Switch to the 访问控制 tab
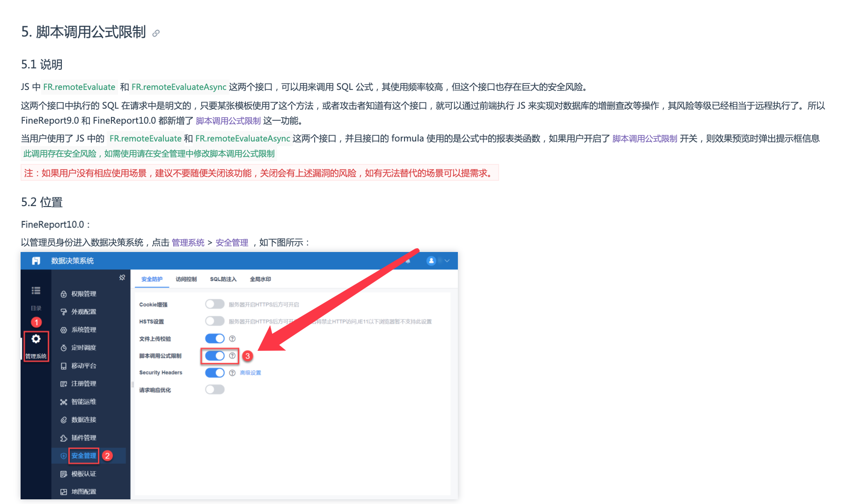The image size is (868, 504). click(186, 279)
